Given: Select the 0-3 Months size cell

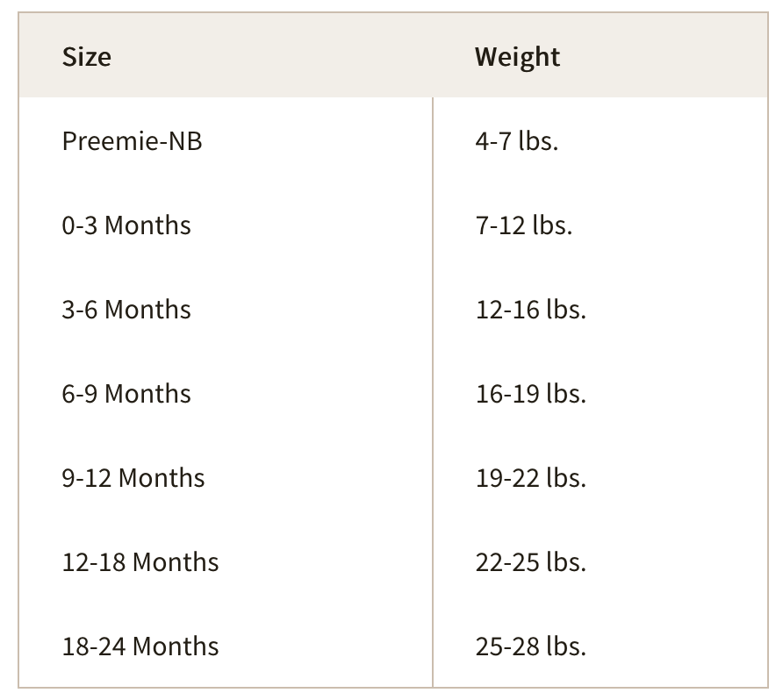Looking at the screenshot, I should [226, 225].
